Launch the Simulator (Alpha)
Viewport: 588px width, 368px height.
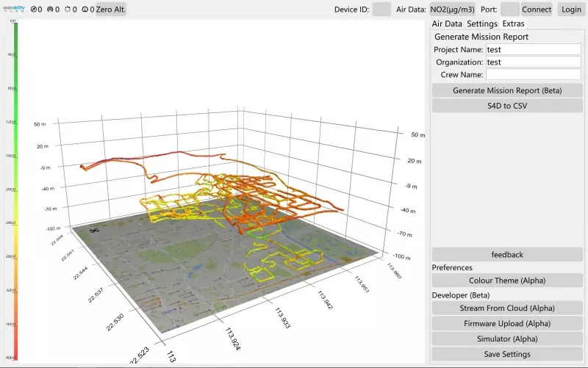507,339
